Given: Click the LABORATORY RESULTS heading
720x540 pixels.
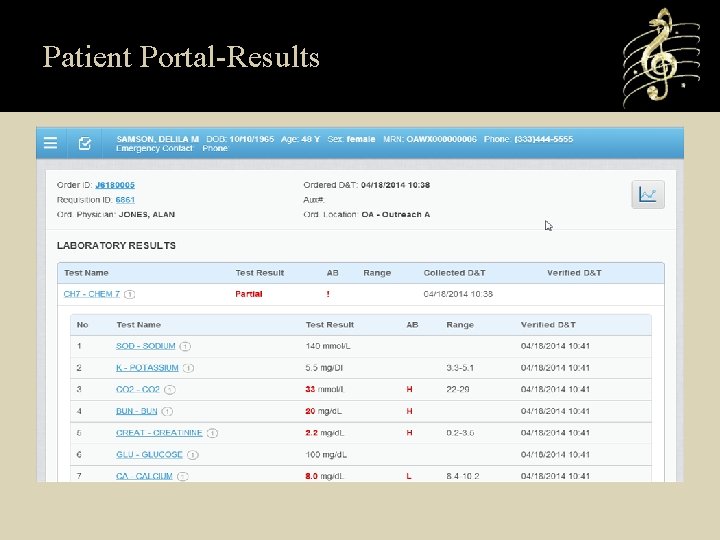Looking at the screenshot, I should [x=116, y=246].
